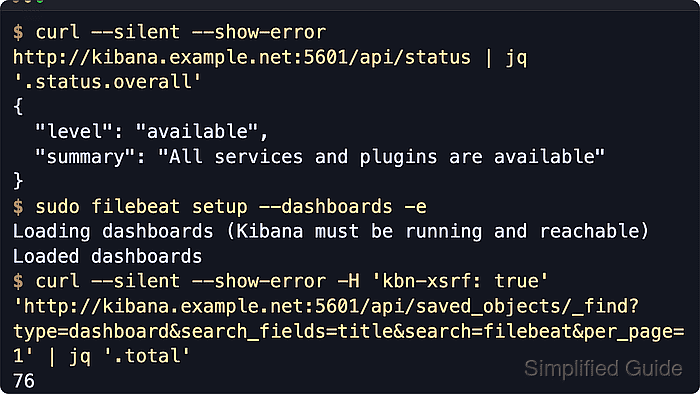This screenshot has height=394, width=700.
Task: Click the 'kbn-xsrf: true' header argument
Action: tap(459, 281)
